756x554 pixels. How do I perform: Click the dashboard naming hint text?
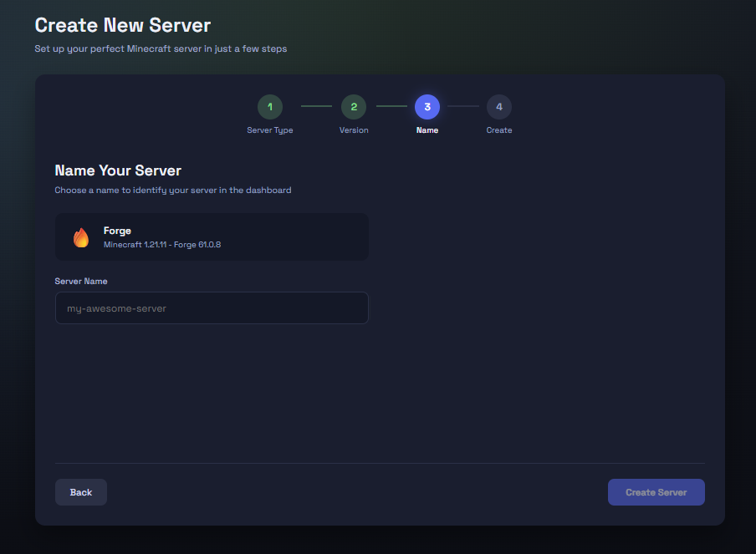coord(173,190)
